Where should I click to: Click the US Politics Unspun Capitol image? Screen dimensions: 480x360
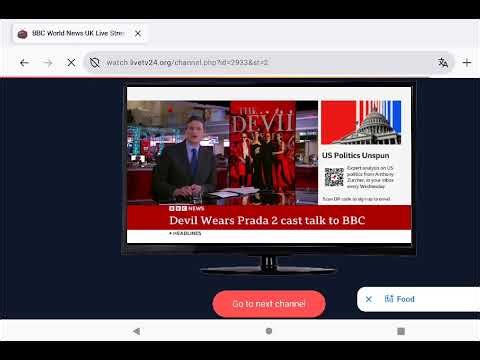pyautogui.click(x=361, y=122)
